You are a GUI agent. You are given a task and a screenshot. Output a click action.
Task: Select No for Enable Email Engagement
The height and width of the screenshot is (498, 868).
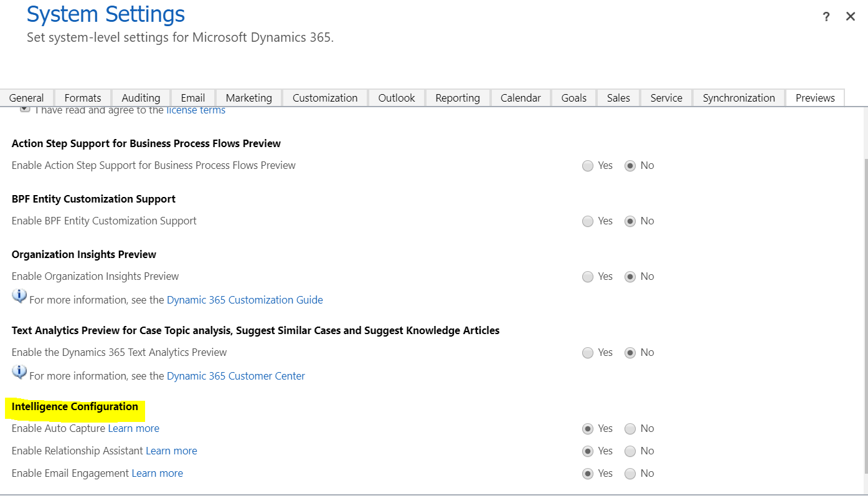pos(630,474)
